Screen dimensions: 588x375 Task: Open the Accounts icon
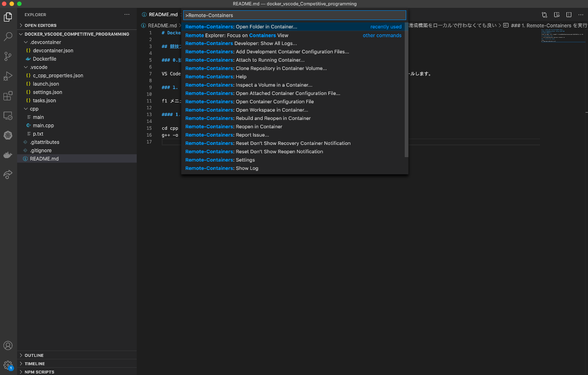point(8,346)
